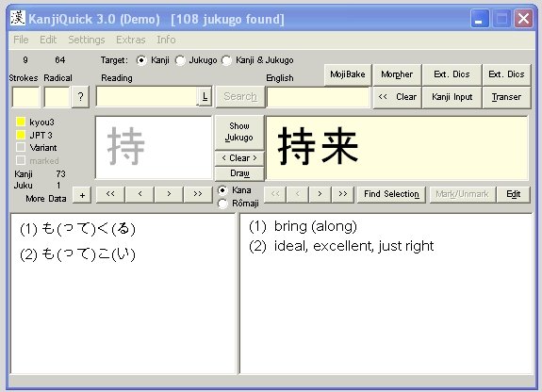Open the Morpher tool

pyautogui.click(x=397, y=74)
